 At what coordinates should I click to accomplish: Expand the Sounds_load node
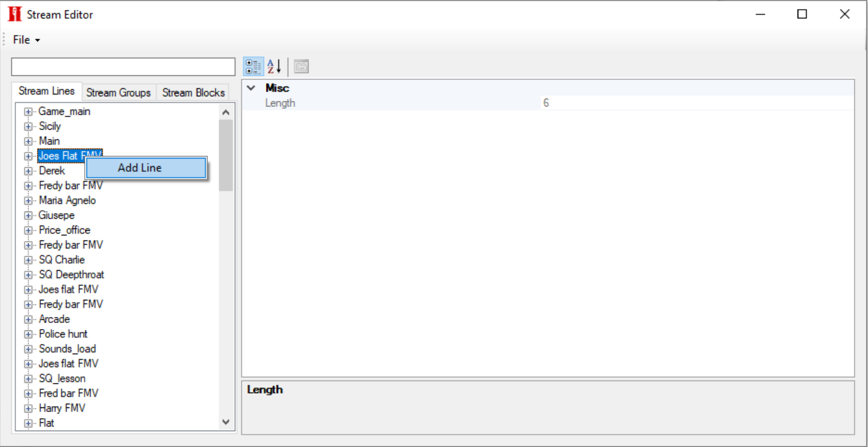tap(28, 349)
